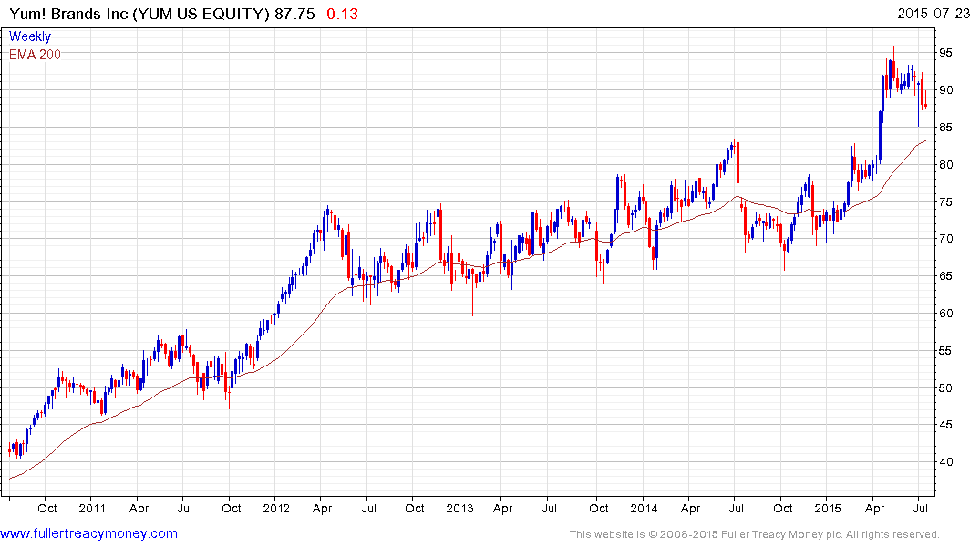The width and height of the screenshot is (980, 547).
Task: Select the 2011 year marker on the x-axis
Action: (x=92, y=508)
